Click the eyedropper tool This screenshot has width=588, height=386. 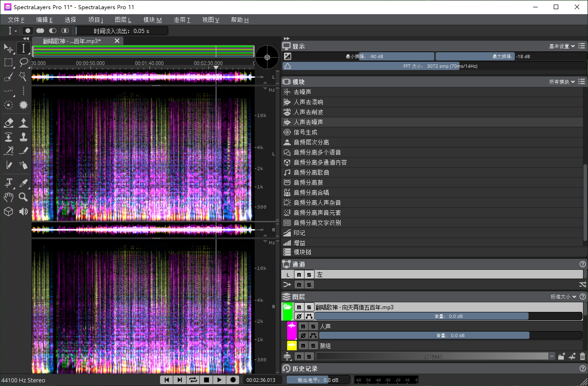pyautogui.click(x=23, y=183)
